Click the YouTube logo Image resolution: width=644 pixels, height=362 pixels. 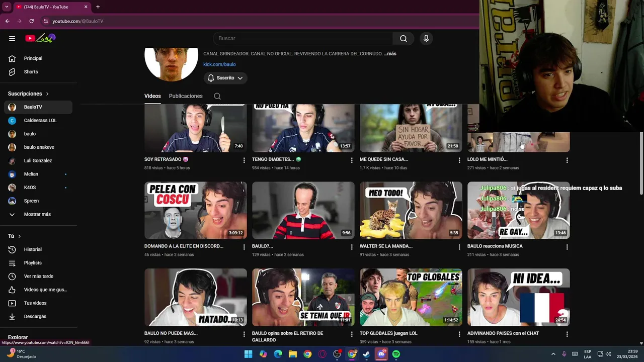[x=40, y=38]
